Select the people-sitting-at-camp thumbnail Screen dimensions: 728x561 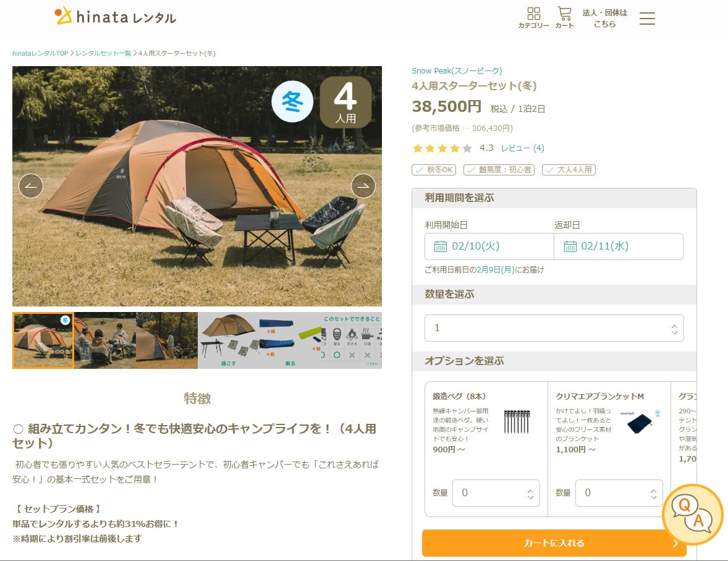105,340
